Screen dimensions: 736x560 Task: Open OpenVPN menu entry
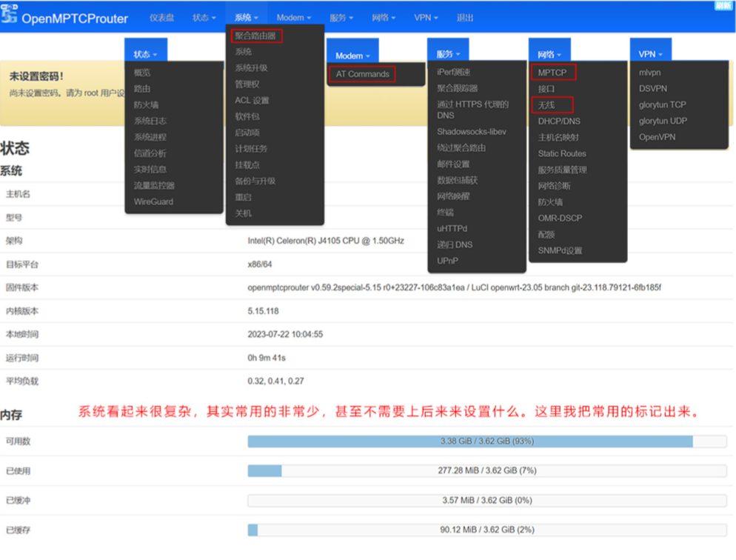click(658, 137)
